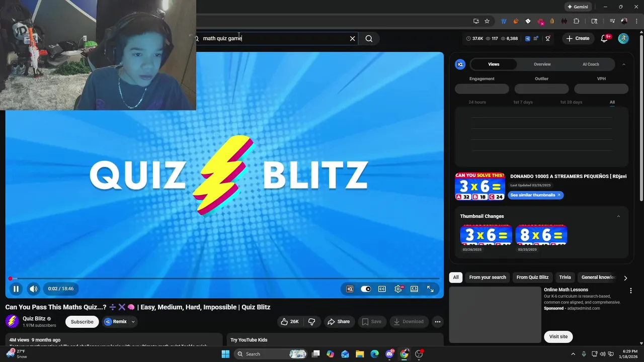This screenshot has height=362, width=644.
Task: Select the Overview tab in vidIQ panel
Action: click(542, 64)
